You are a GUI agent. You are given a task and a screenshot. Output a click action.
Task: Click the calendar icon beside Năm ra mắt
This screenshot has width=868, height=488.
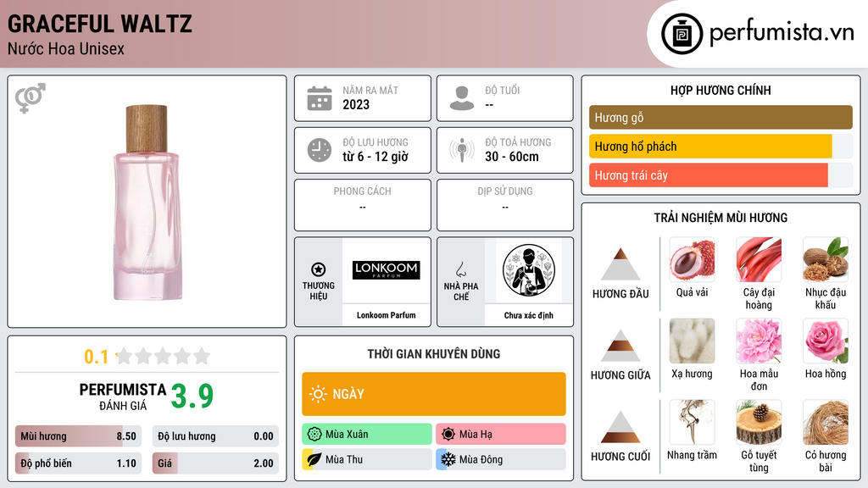point(320,98)
